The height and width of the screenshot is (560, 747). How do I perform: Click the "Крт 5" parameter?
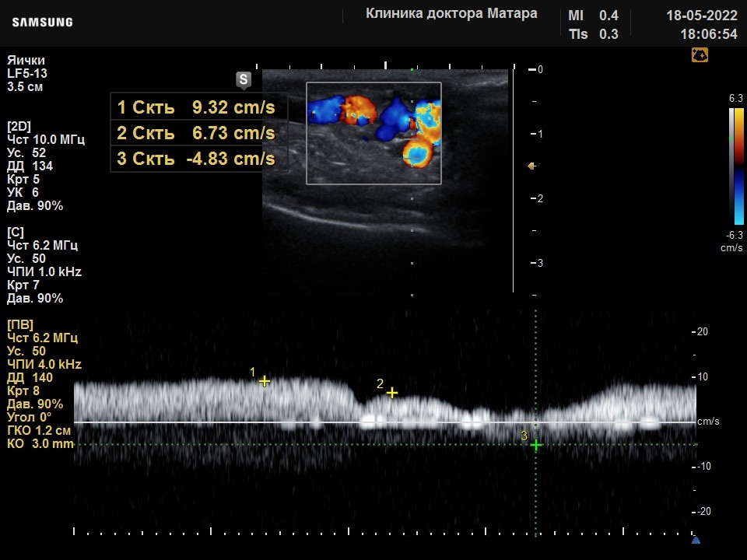[x=23, y=180]
